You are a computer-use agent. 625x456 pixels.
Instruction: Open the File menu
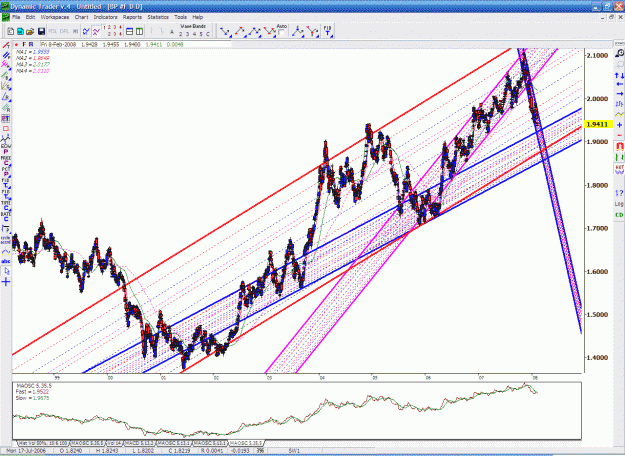point(16,17)
